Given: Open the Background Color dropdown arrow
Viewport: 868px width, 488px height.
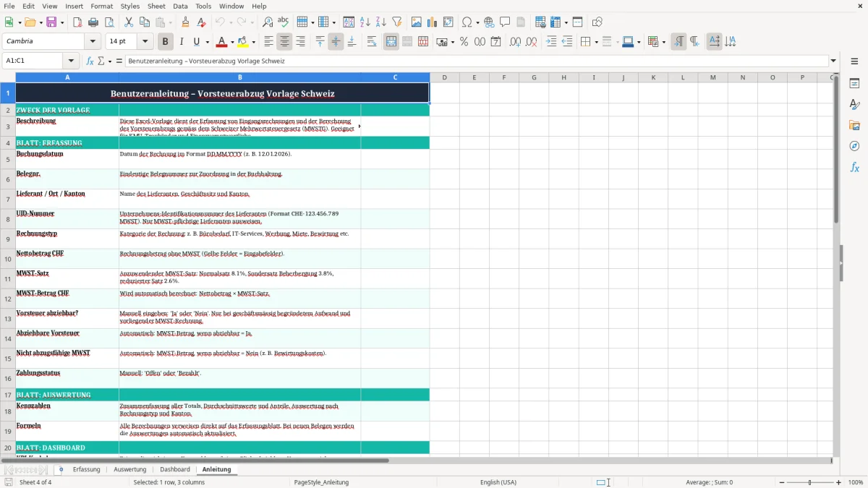Looking at the screenshot, I should click(x=254, y=42).
